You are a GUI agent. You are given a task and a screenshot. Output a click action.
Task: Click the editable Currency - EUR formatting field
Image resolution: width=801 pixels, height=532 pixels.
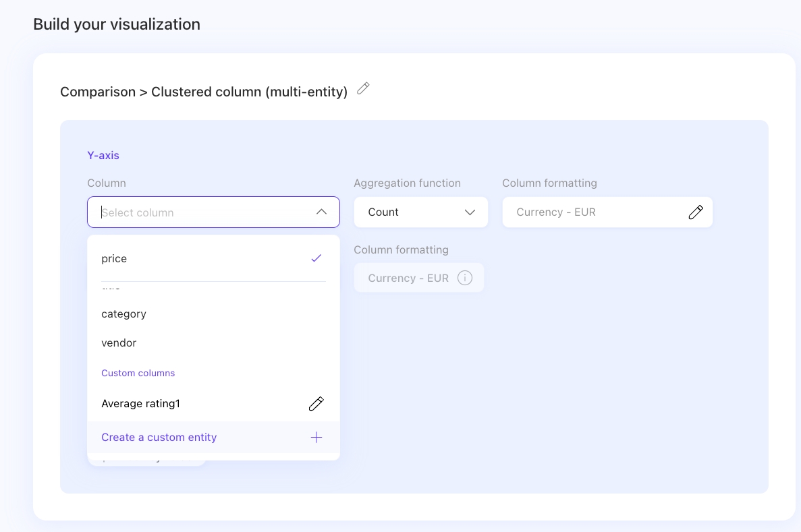(594, 212)
